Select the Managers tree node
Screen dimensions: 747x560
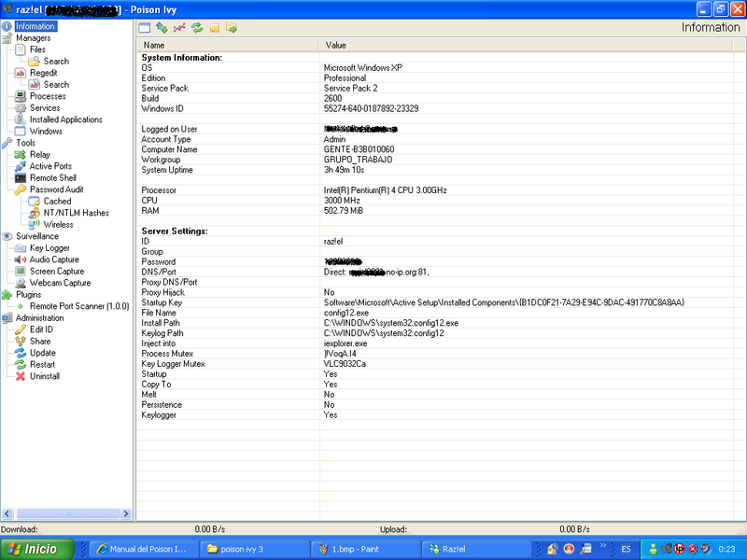(x=33, y=38)
